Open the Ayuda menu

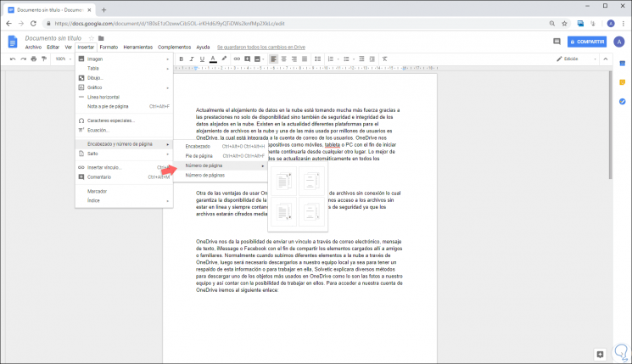click(x=203, y=48)
